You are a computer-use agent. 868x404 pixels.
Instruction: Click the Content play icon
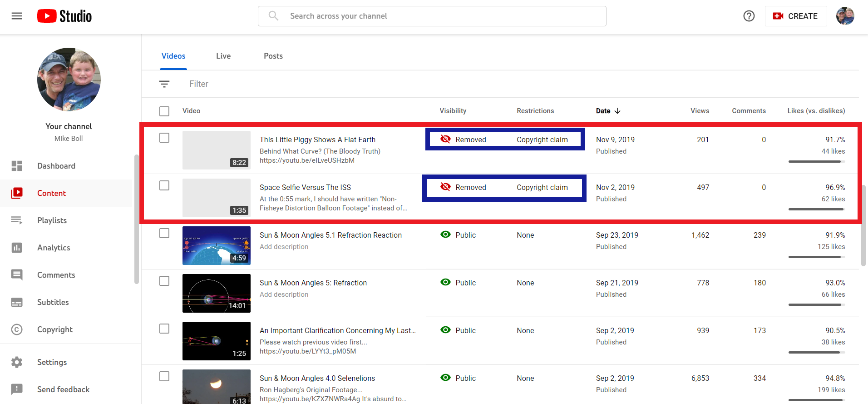tap(17, 193)
